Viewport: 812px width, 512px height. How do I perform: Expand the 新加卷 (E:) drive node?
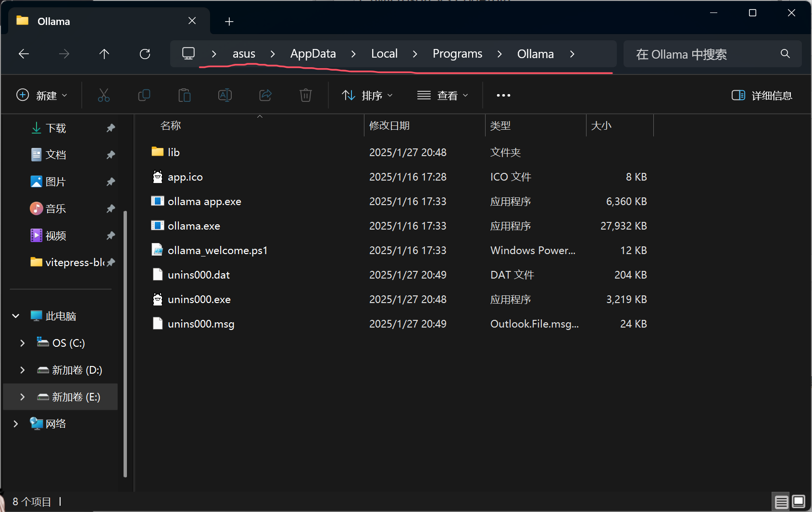(22, 397)
